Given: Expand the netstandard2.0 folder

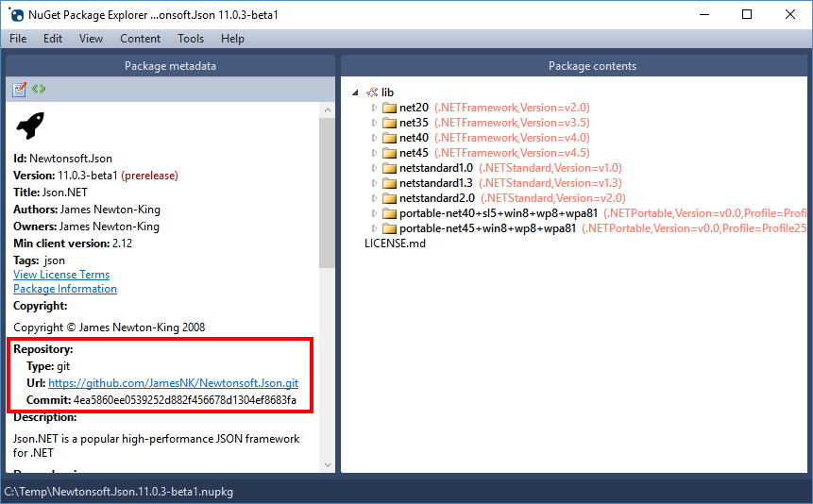Looking at the screenshot, I should [374, 198].
